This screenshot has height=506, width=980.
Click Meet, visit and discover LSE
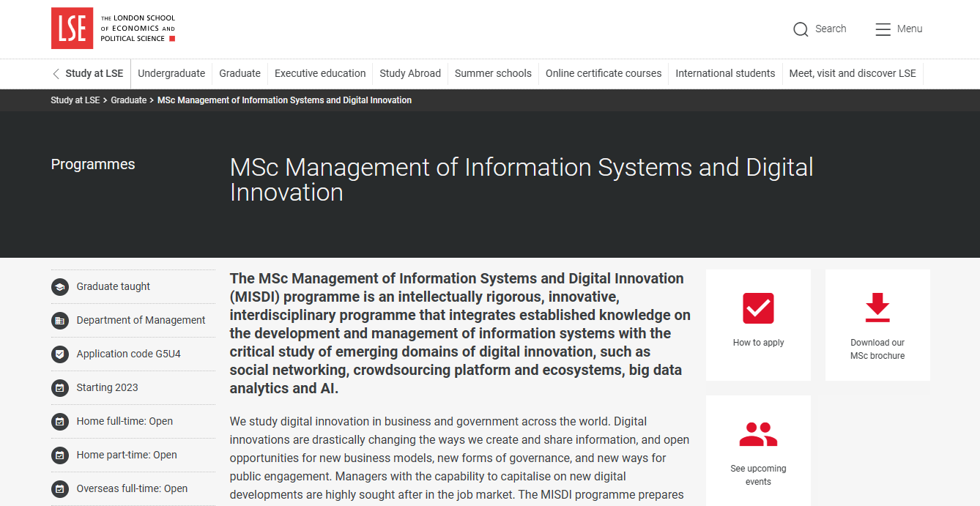pyautogui.click(x=853, y=74)
